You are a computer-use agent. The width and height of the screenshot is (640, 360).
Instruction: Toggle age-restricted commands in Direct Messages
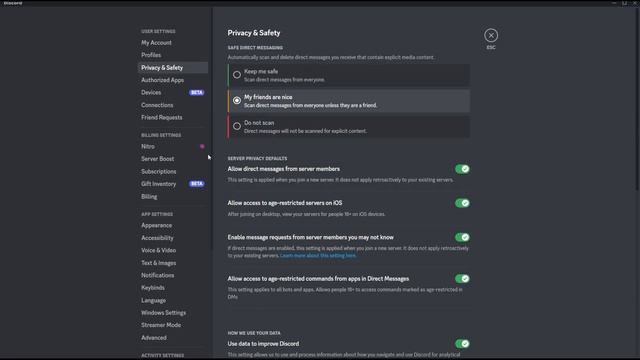tap(462, 279)
